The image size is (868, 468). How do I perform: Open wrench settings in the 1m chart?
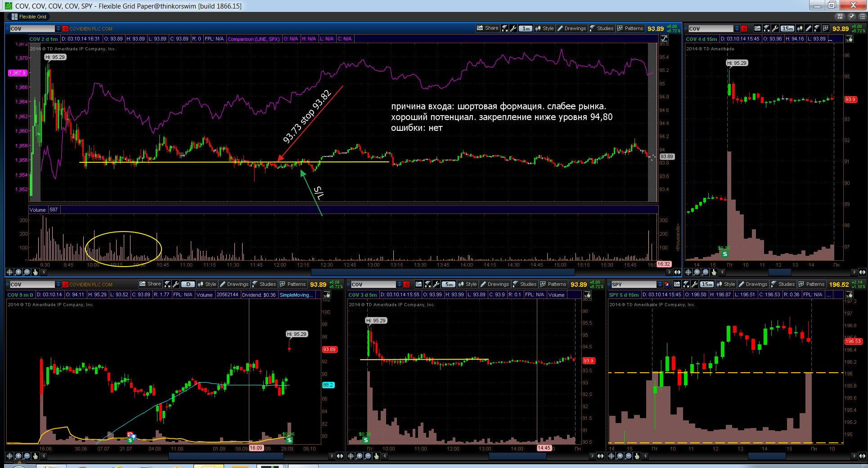point(513,28)
